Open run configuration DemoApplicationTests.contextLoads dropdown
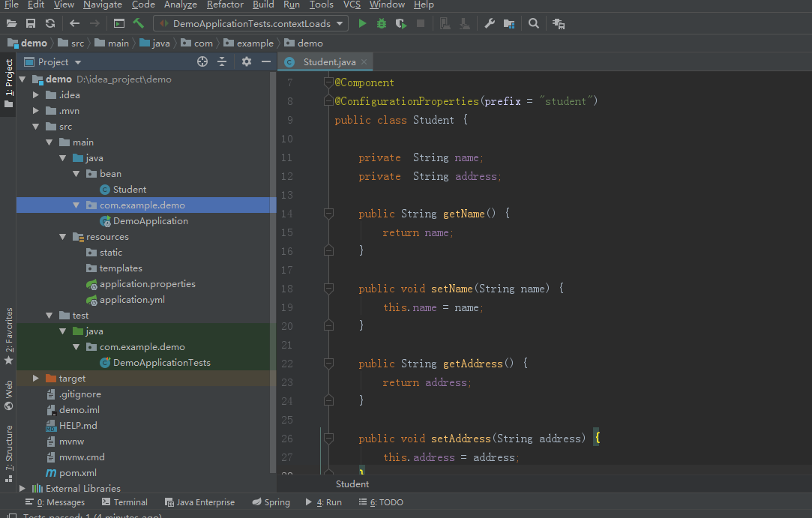The image size is (812, 518). [250, 23]
